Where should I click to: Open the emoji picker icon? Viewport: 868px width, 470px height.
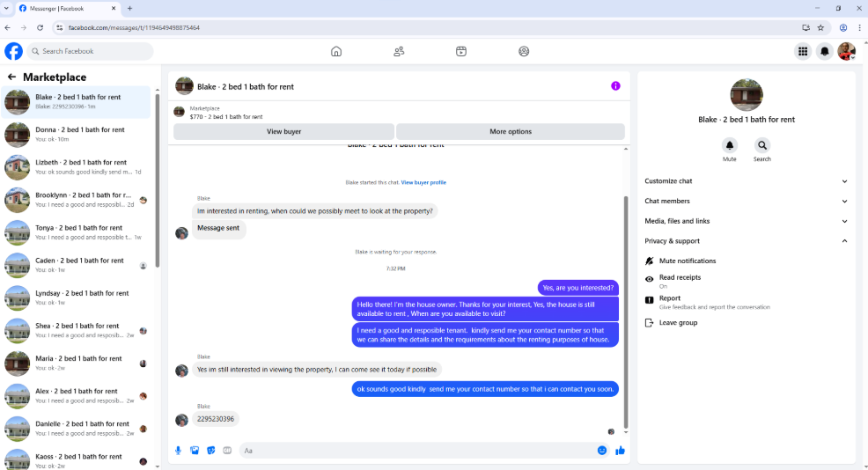click(x=602, y=451)
